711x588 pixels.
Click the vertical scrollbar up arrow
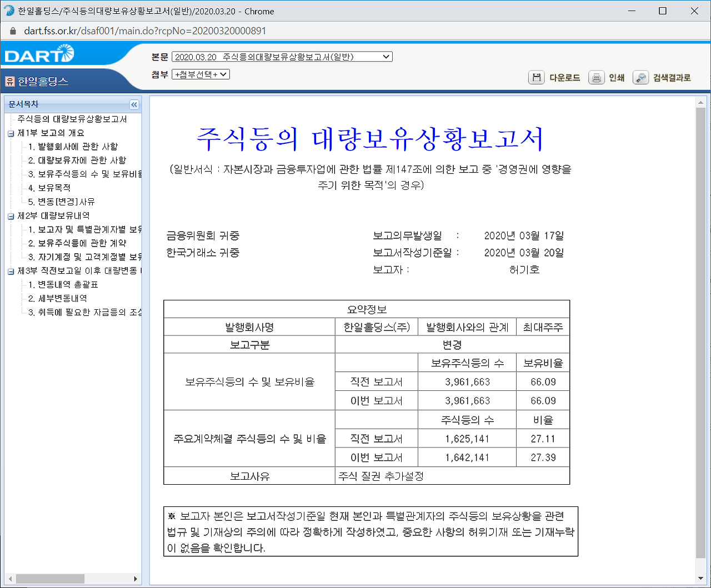700,102
